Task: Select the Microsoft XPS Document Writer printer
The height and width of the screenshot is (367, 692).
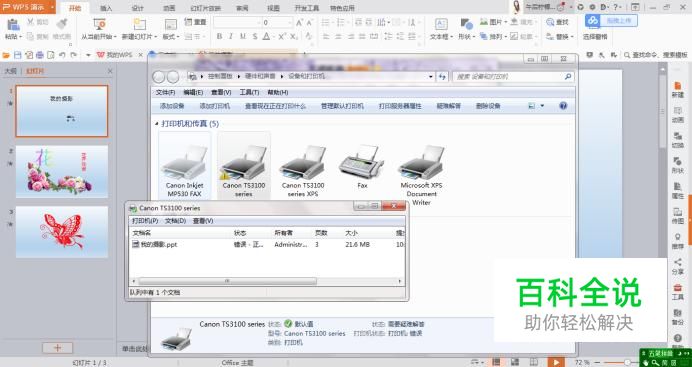Action: pos(421,175)
